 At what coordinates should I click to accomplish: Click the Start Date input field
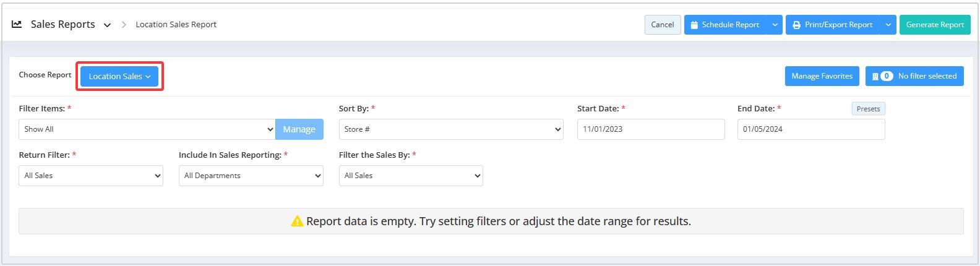tap(651, 129)
